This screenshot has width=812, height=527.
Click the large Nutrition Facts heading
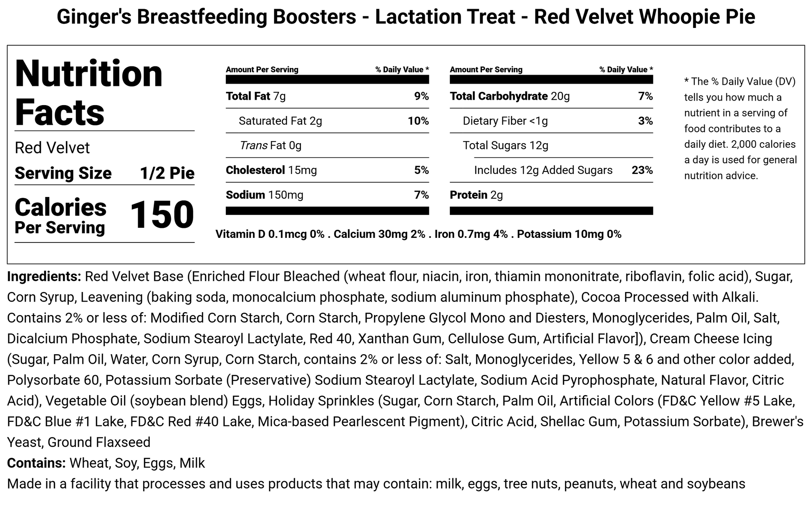(x=88, y=92)
